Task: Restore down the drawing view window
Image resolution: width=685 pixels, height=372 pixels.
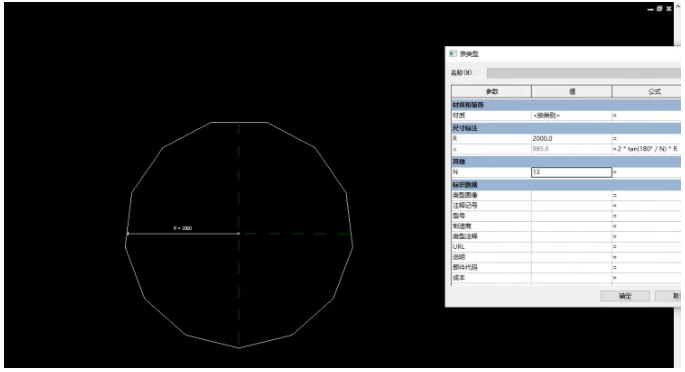Action: [x=659, y=9]
